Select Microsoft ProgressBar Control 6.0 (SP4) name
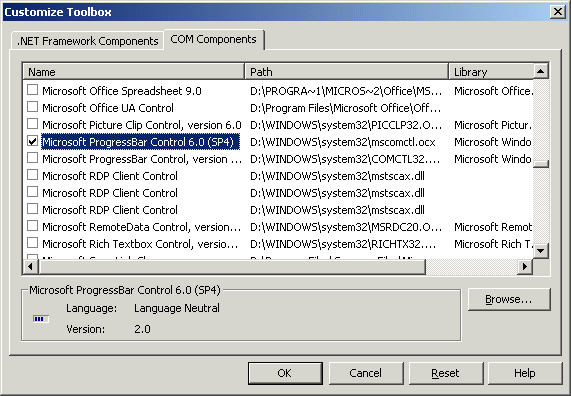571x396 pixels. (141, 142)
